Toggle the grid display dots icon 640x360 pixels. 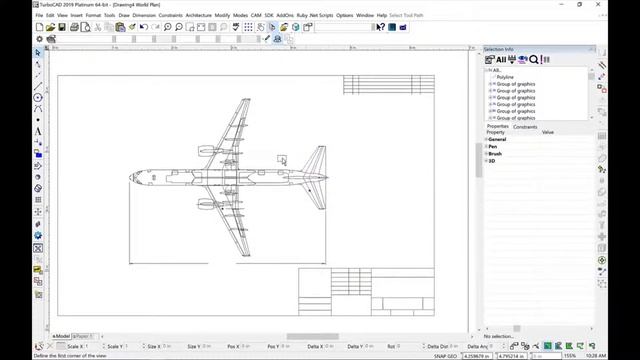[248, 27]
